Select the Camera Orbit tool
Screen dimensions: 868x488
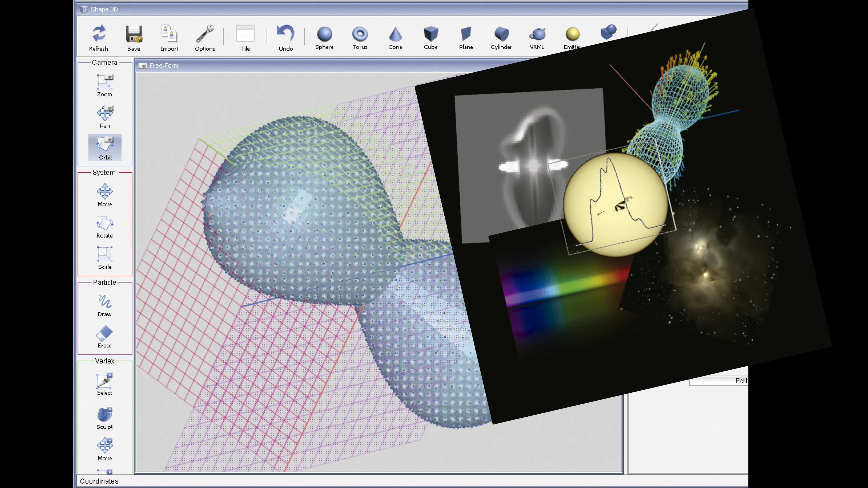[x=105, y=148]
